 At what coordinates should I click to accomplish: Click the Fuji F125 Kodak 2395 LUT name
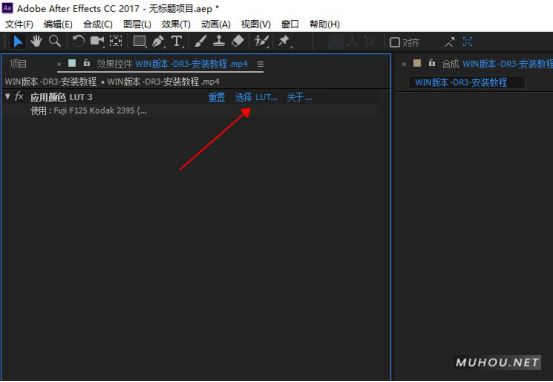click(x=100, y=111)
